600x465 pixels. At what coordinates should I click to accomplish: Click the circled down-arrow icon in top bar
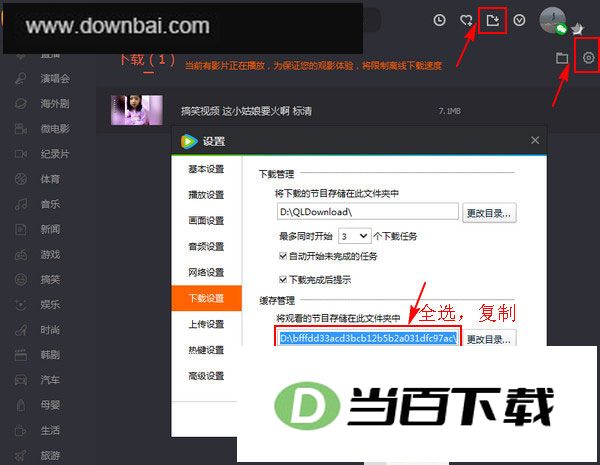(x=519, y=20)
